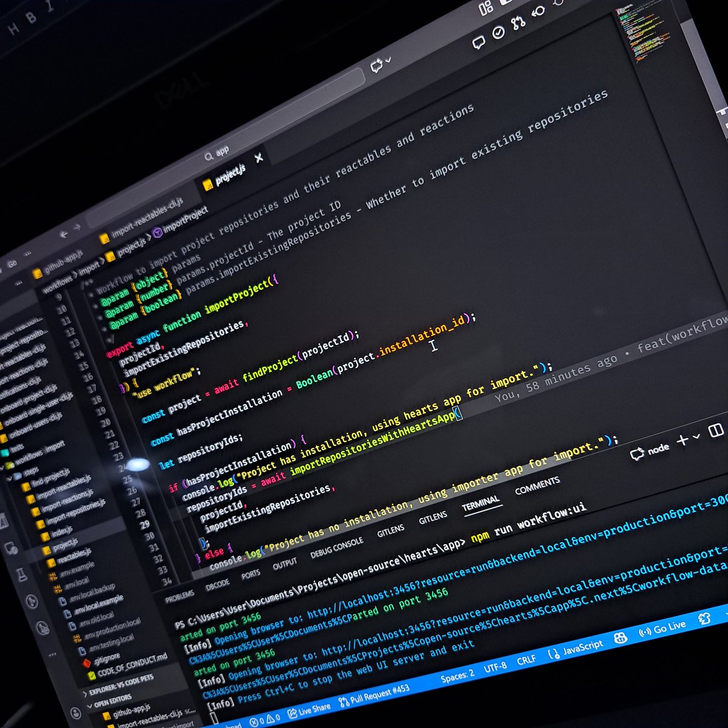Click importProject in the breadcrumb
This screenshot has width=728, height=728.
[x=180, y=222]
